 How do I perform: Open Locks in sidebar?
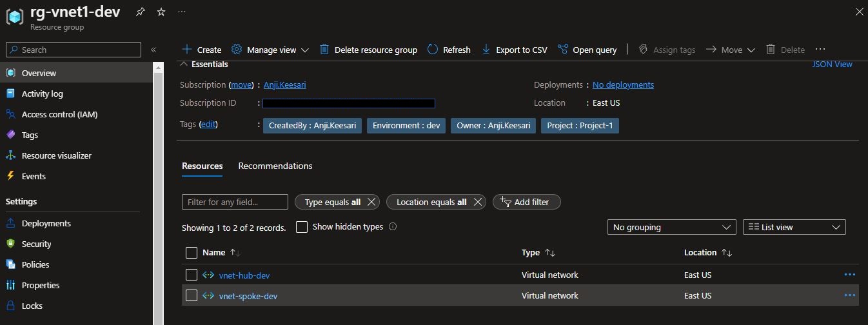click(77, 306)
